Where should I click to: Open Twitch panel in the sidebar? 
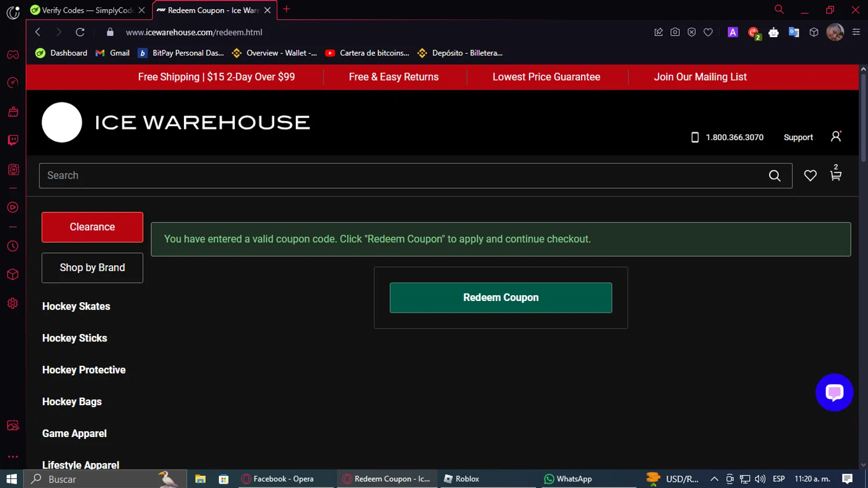[13, 140]
